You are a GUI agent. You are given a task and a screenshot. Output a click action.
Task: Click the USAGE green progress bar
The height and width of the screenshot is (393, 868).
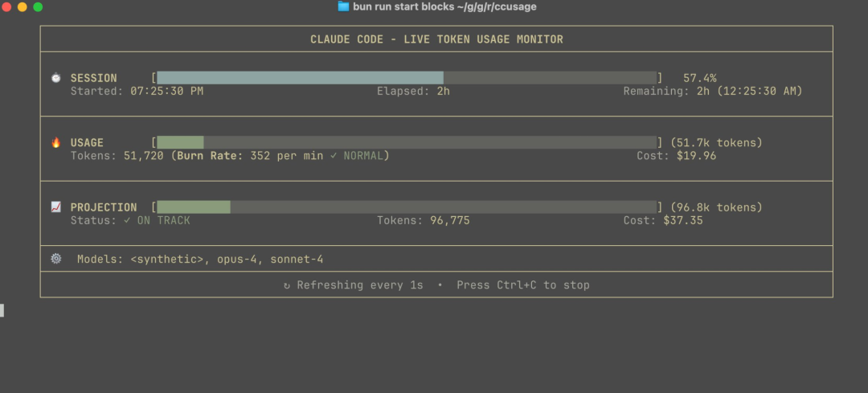tap(181, 142)
